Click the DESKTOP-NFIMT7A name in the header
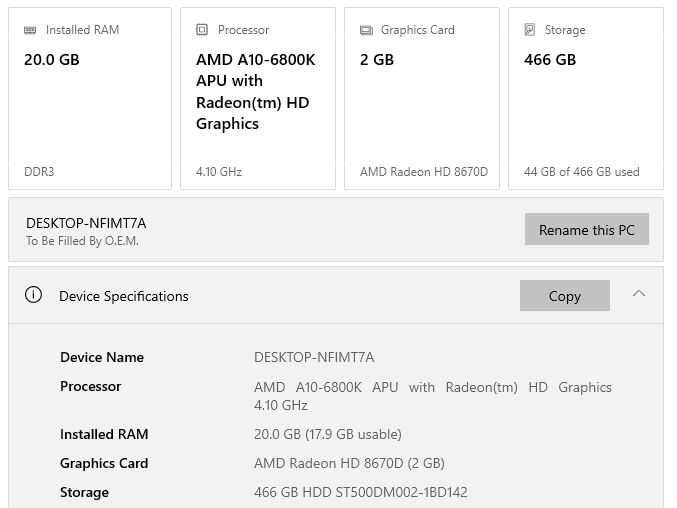 [x=86, y=223]
